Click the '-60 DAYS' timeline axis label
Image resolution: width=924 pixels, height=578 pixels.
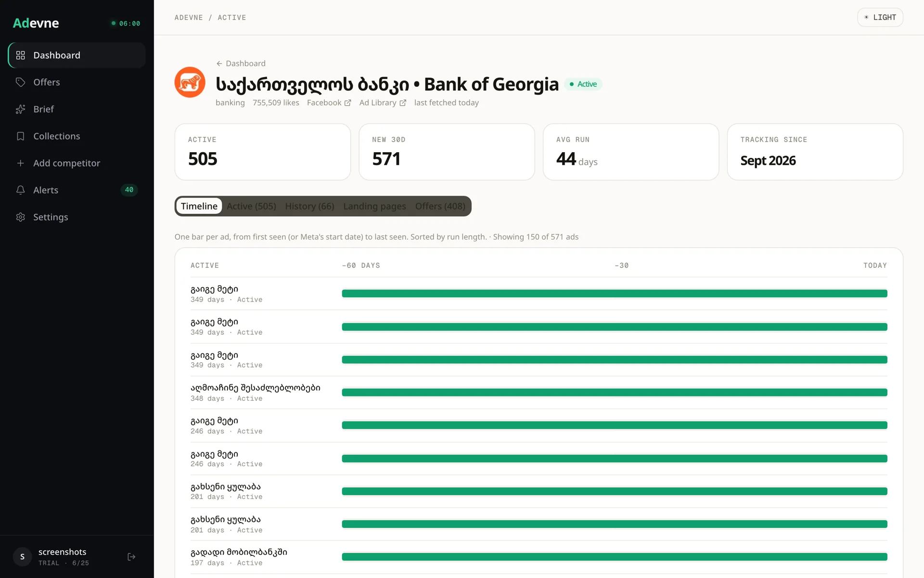point(361,265)
